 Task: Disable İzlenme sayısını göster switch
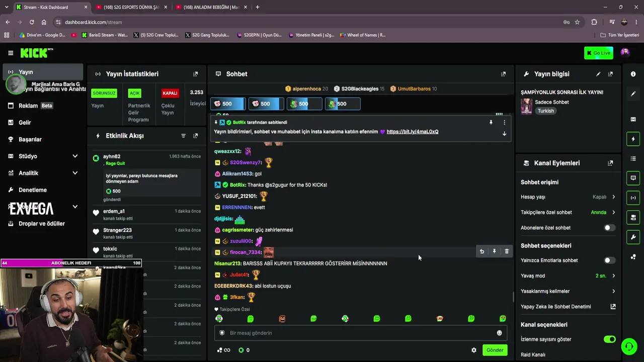(609, 339)
